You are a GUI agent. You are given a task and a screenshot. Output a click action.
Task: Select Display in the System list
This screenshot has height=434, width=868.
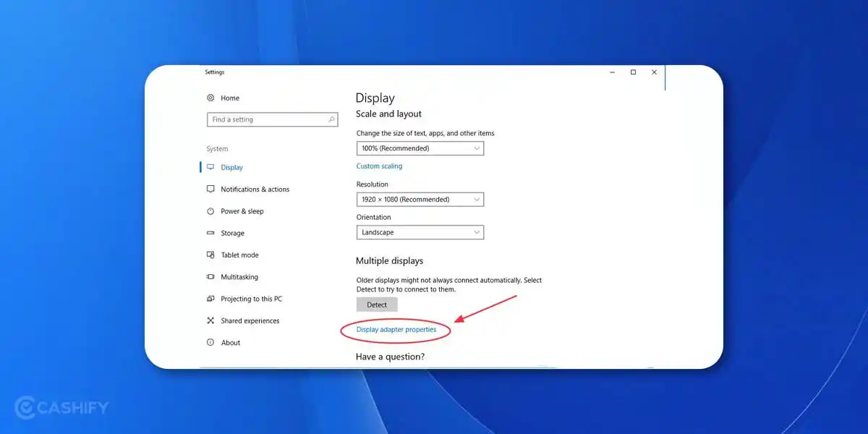[231, 167]
